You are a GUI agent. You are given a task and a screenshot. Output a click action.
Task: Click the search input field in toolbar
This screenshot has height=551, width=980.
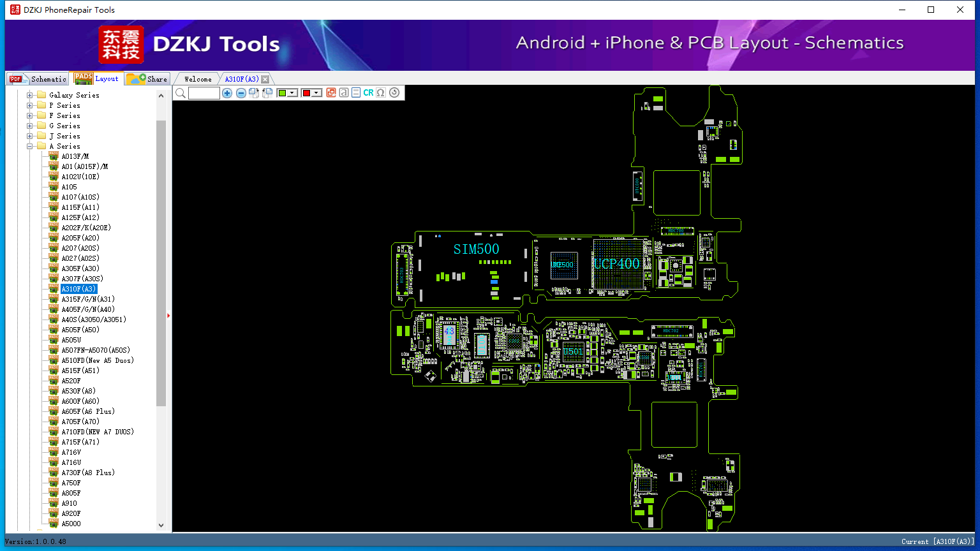coord(204,93)
